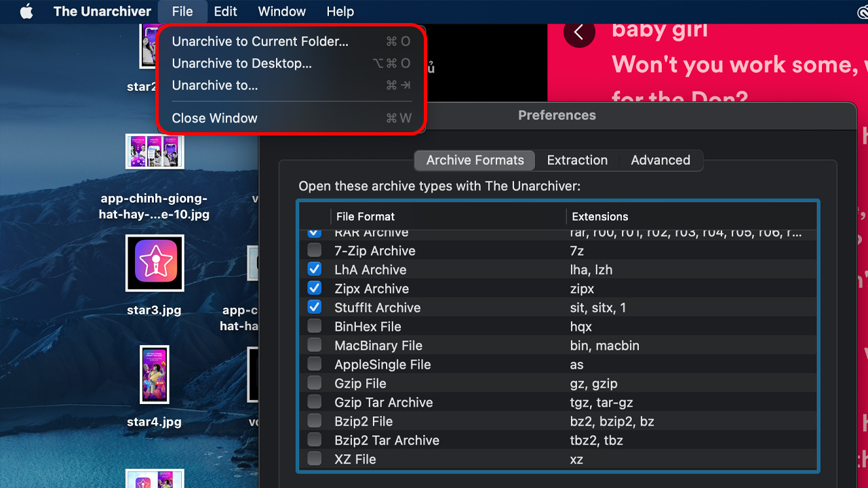Screen dimensions: 868x488
Task: Select the 'tgz, tar-gz' extensions cell
Action: pyautogui.click(x=601, y=403)
